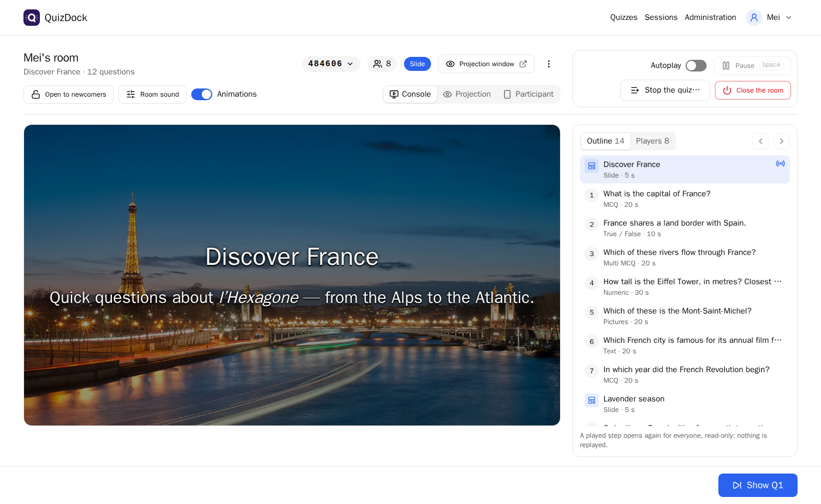Switch to the Projection view tab
The height and width of the screenshot is (504, 821).
click(467, 94)
